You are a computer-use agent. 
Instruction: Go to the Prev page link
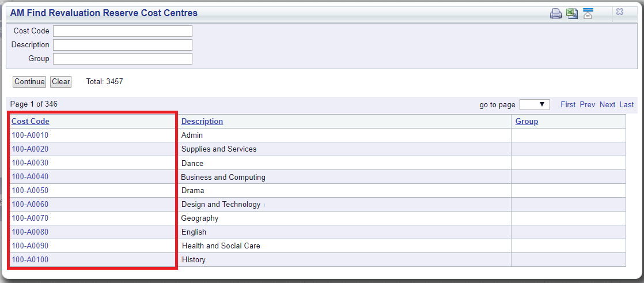[588, 105]
